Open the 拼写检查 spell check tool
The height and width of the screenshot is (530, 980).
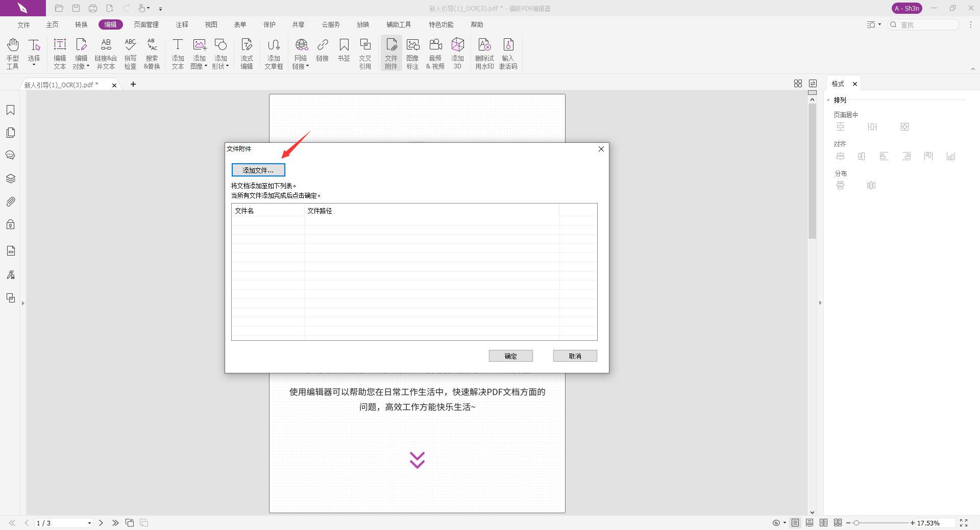point(131,53)
